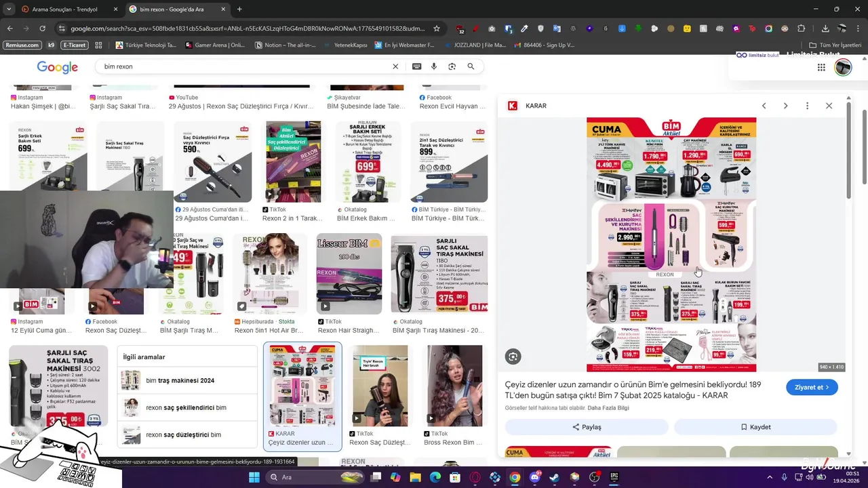Open the Türkiye Teknoloji bookmark
Viewport: 868px width, 488px height.
click(146, 45)
